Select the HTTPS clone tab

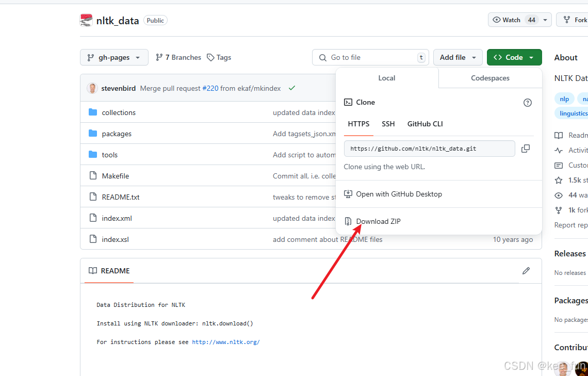click(x=358, y=124)
